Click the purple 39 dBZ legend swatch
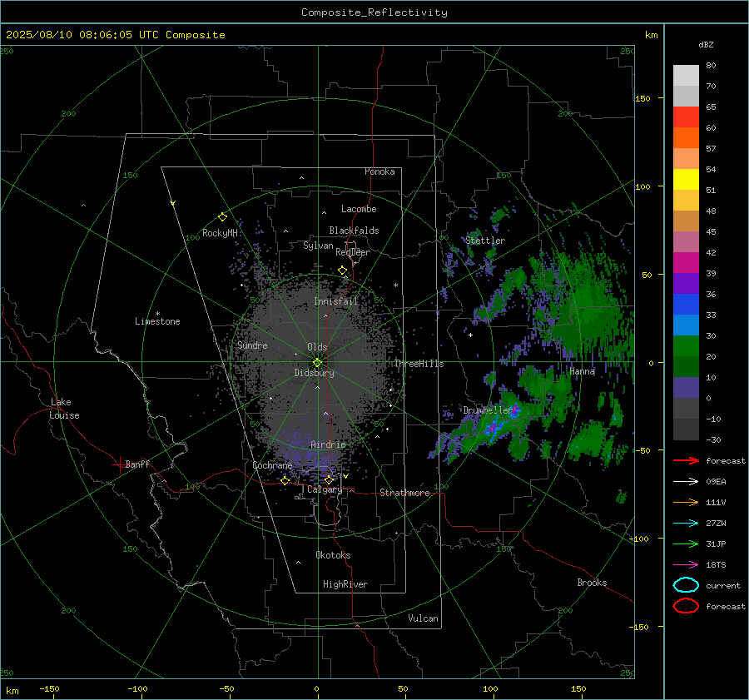Viewport: 749px width, 700px height. 686,283
